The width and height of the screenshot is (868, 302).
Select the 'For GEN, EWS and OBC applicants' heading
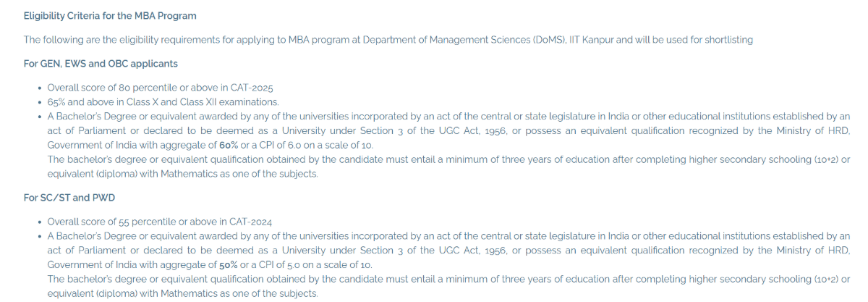point(101,64)
